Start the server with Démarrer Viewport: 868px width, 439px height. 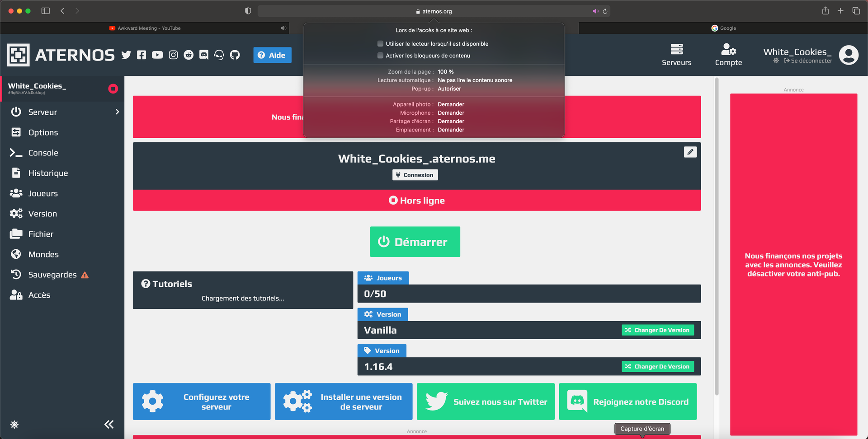415,242
